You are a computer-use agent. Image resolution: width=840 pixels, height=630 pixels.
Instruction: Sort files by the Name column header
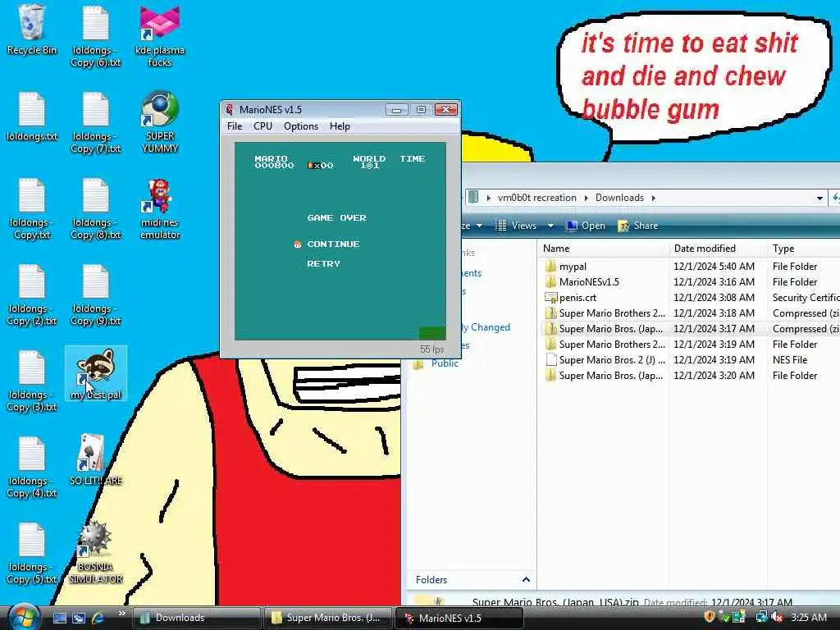coord(604,249)
